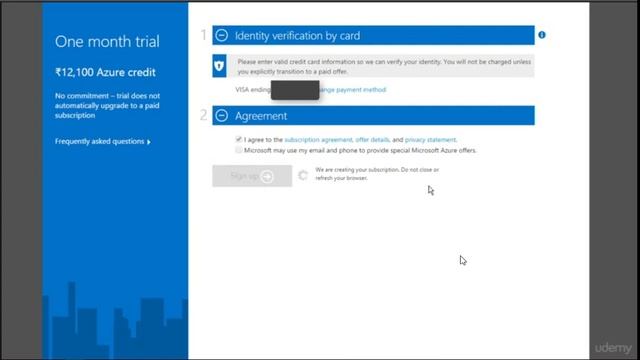Enable Microsoft Azure special offers checkbox
This screenshot has width=640, height=360.
239,150
